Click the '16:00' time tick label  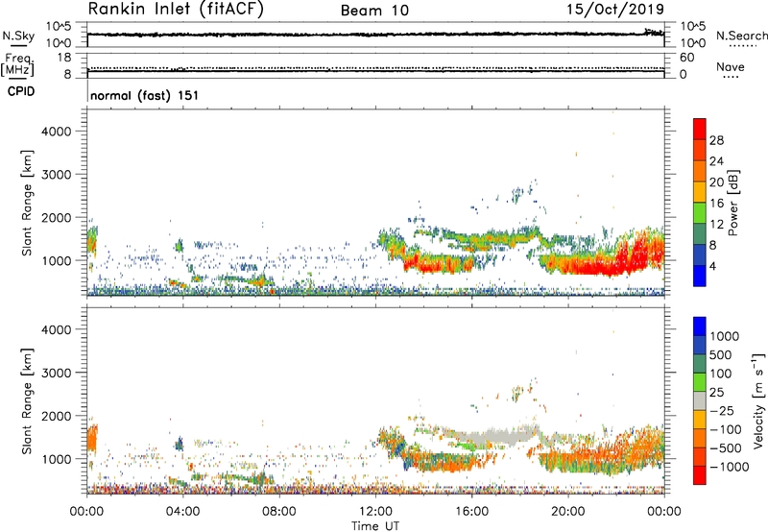(x=471, y=512)
